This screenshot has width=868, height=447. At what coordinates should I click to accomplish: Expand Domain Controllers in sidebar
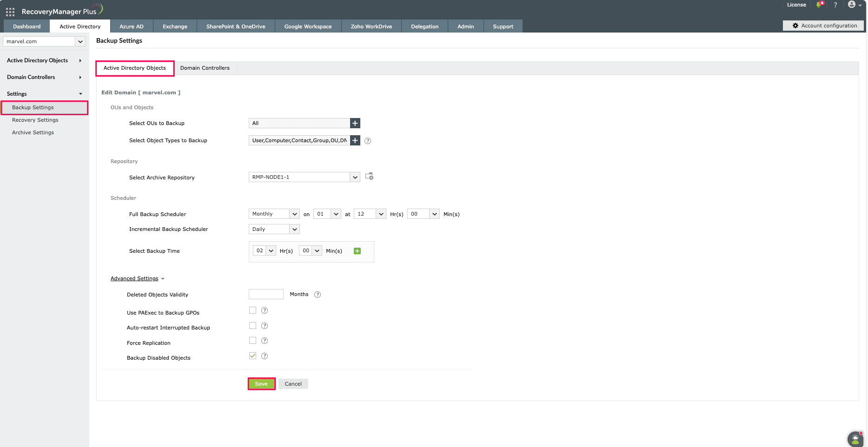click(x=44, y=77)
